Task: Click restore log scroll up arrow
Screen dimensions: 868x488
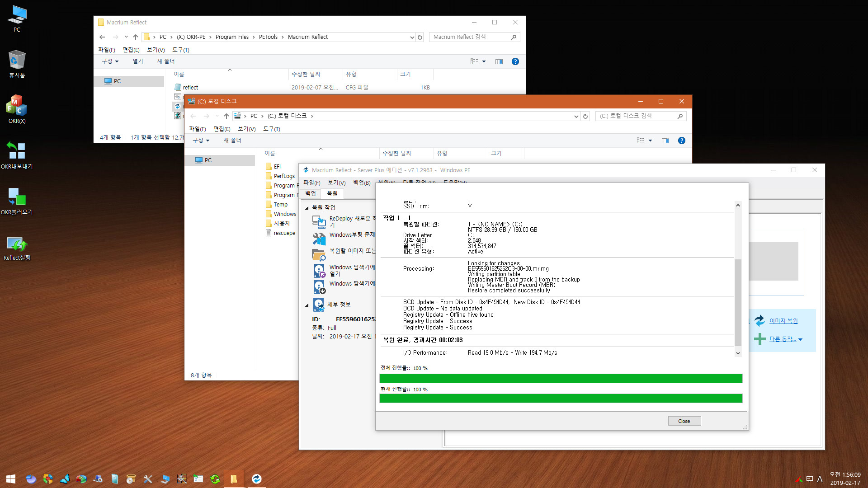Action: [738, 205]
